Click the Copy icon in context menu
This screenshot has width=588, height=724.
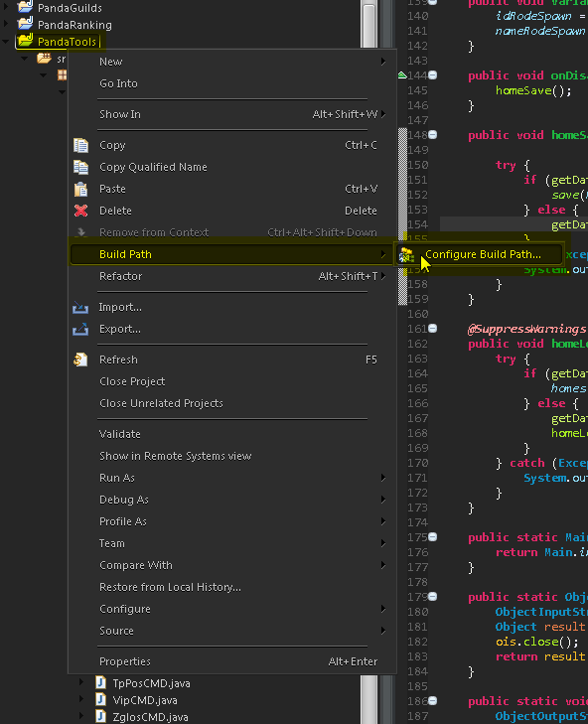pyautogui.click(x=80, y=145)
